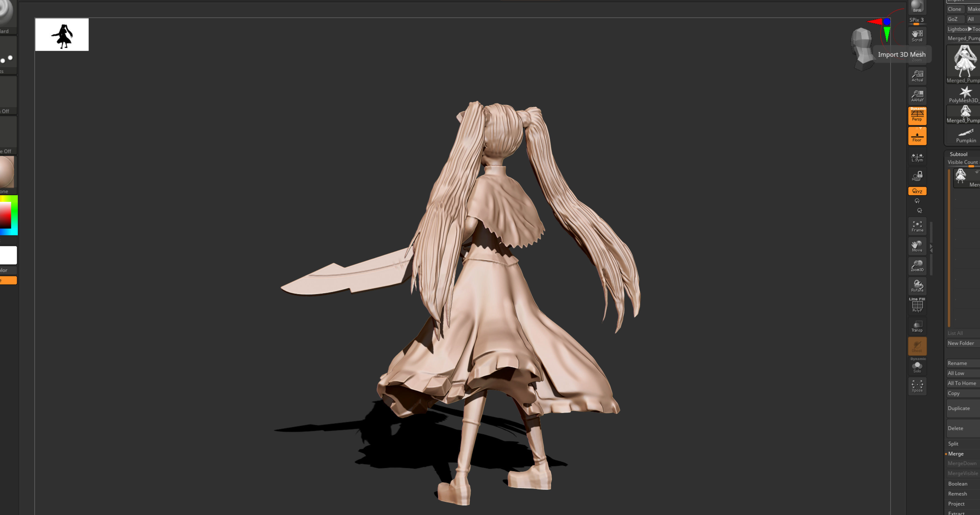Click the AAHalf view icon
The width and height of the screenshot is (980, 515).
tap(917, 96)
